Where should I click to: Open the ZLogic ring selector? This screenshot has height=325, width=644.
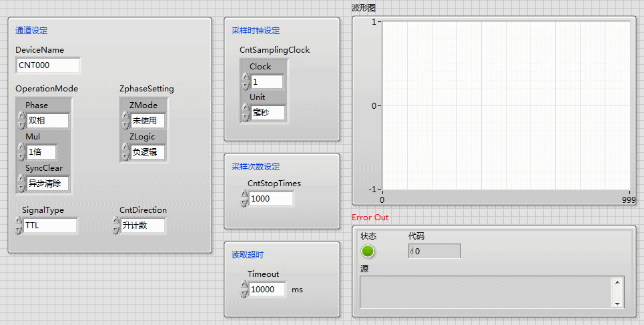pos(147,152)
